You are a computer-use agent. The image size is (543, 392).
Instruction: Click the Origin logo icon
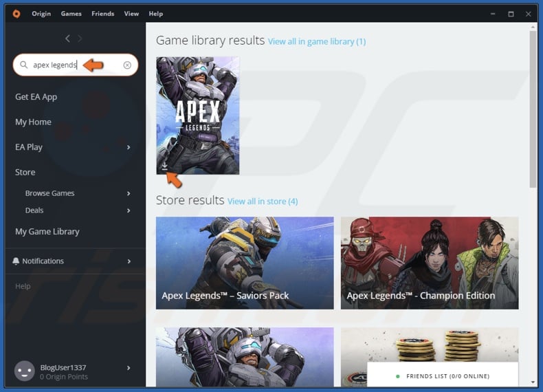[x=16, y=14]
